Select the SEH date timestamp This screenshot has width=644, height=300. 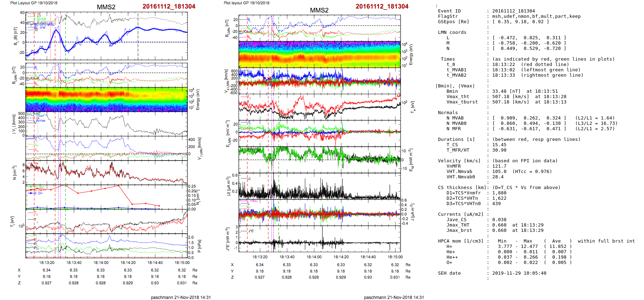(x=519, y=273)
